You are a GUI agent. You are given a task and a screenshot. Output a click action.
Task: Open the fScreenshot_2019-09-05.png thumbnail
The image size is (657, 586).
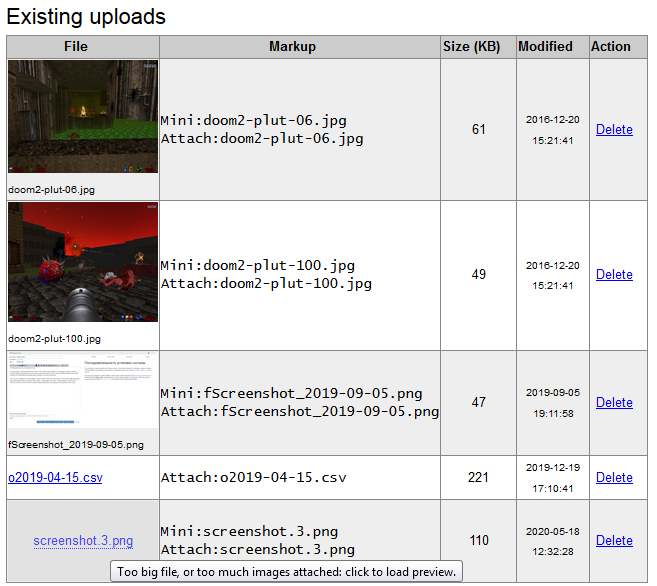tap(83, 390)
